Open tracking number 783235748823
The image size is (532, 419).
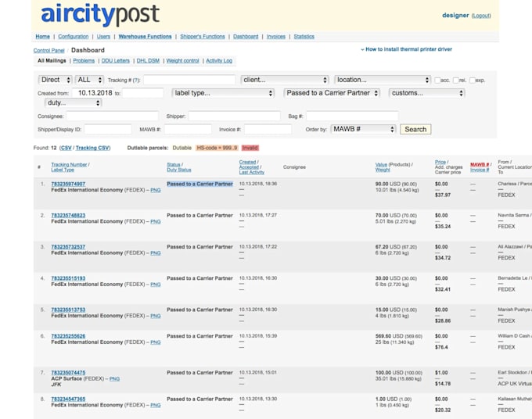pos(68,216)
